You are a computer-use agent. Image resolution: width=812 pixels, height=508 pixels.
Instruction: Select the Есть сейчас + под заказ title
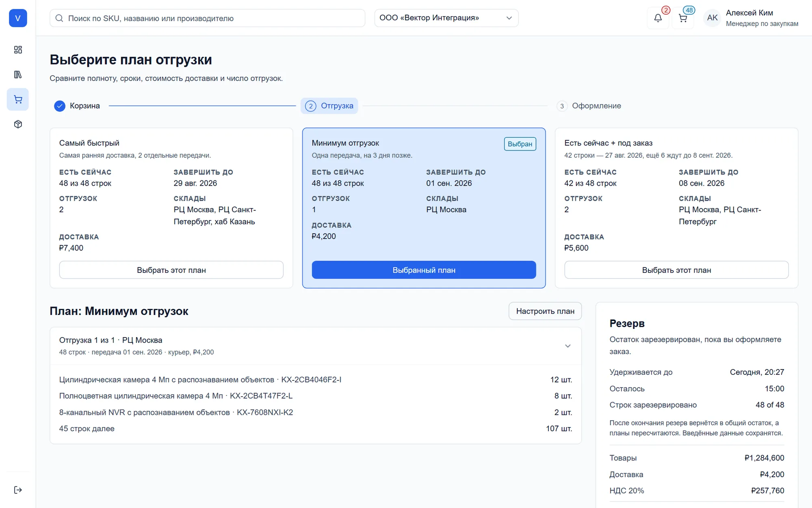tap(609, 143)
